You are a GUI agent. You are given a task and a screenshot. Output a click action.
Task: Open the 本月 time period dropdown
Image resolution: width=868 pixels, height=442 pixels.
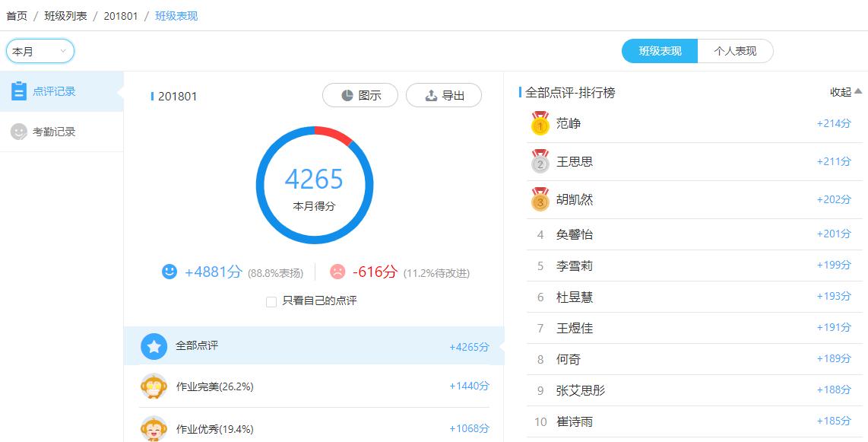pyautogui.click(x=40, y=50)
